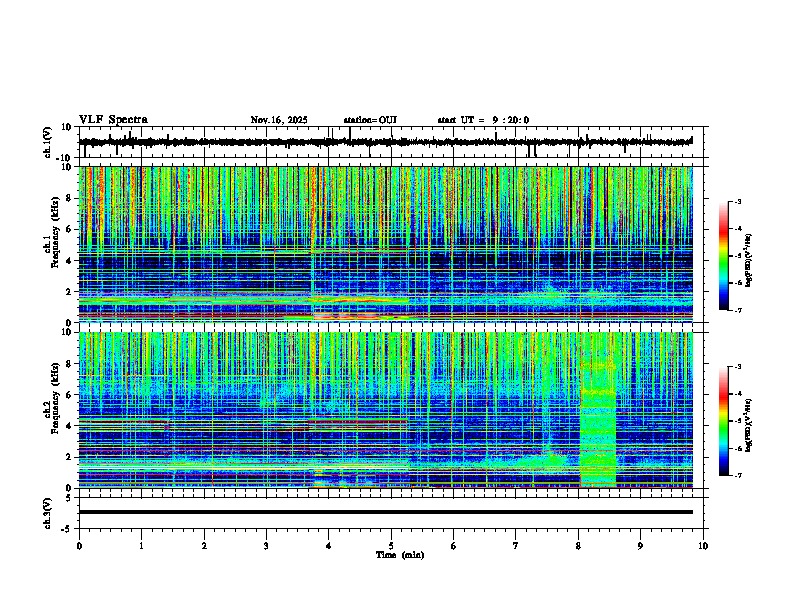792x612 pixels.
Task: Click the 'ch.1(V)' waveform axis label
Action: [48, 142]
